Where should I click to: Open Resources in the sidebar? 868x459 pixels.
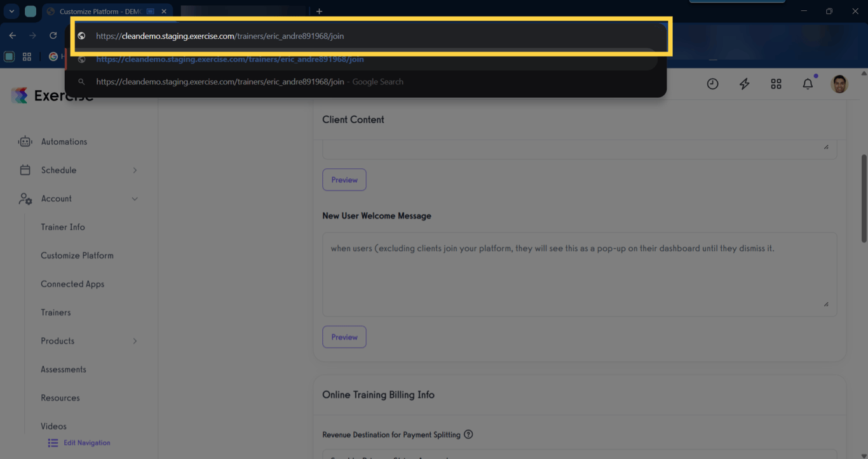click(60, 398)
